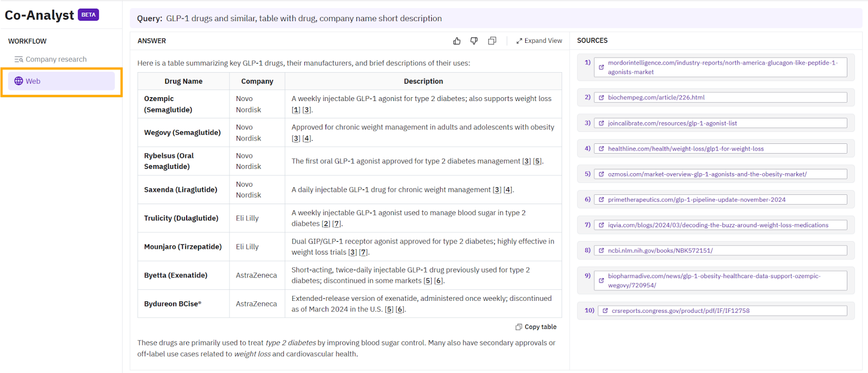This screenshot has height=373, width=868.
Task: Click external link icon beside healthline source
Action: click(x=601, y=149)
